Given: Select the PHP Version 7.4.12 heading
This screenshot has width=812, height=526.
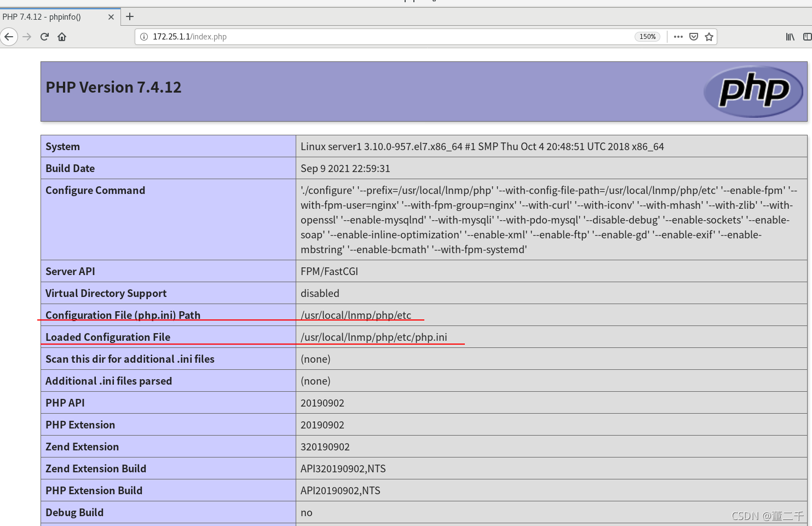Looking at the screenshot, I should tap(113, 87).
